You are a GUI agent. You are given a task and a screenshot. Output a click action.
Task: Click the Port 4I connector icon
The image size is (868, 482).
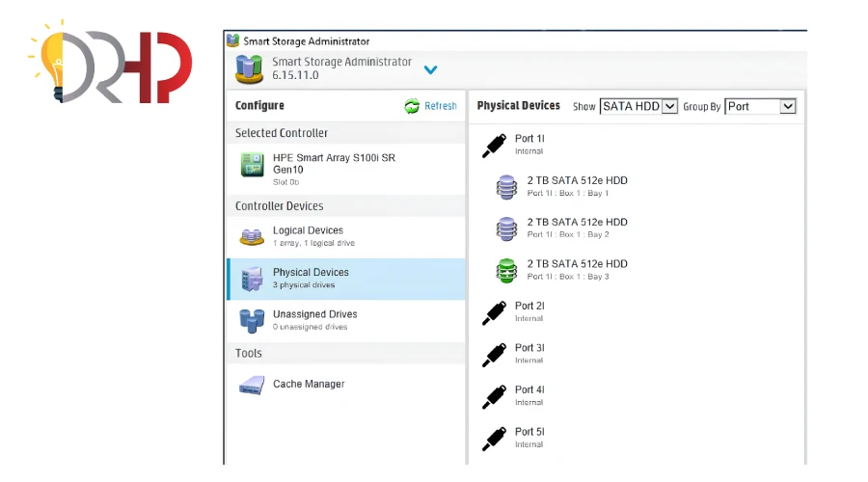pos(495,397)
